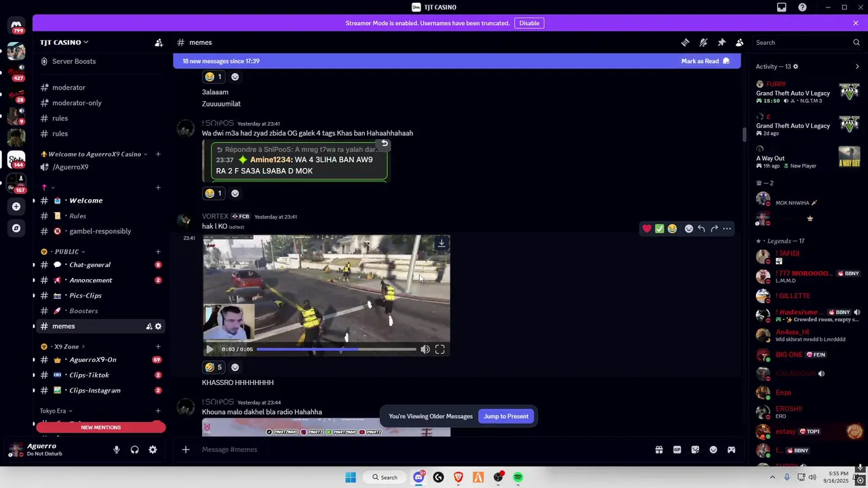Open Spotify from the Windows taskbar

point(518,477)
